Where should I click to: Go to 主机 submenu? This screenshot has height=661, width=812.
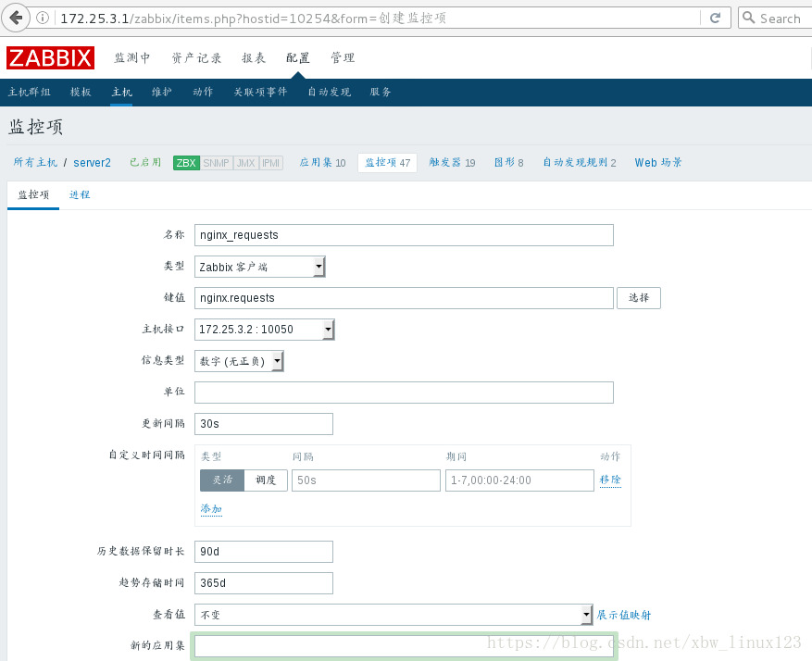pyautogui.click(x=121, y=93)
